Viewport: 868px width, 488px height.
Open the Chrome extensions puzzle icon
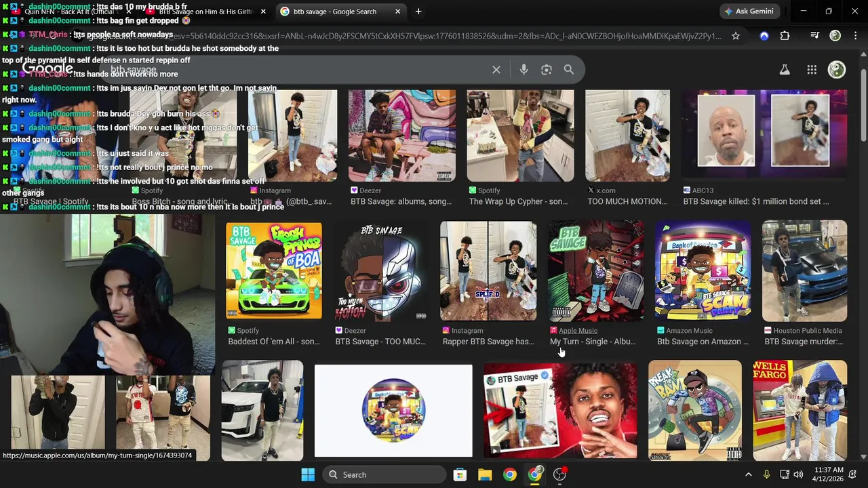coord(785,36)
